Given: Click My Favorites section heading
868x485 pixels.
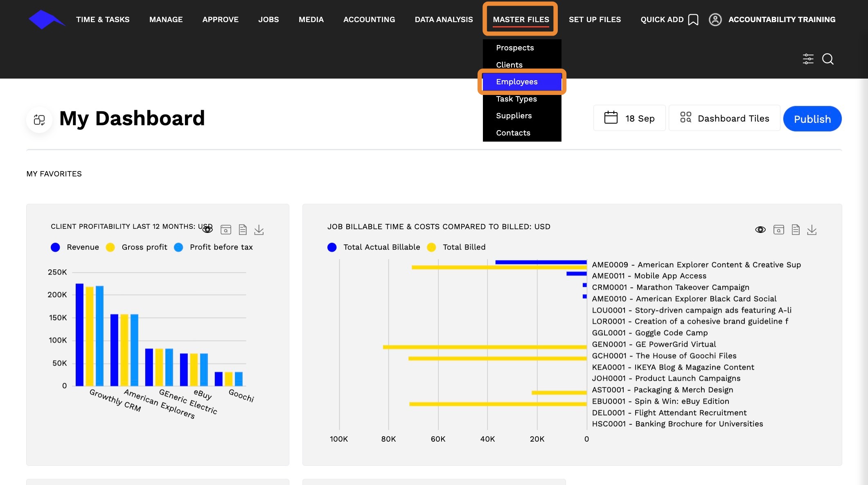Looking at the screenshot, I should 54,174.
